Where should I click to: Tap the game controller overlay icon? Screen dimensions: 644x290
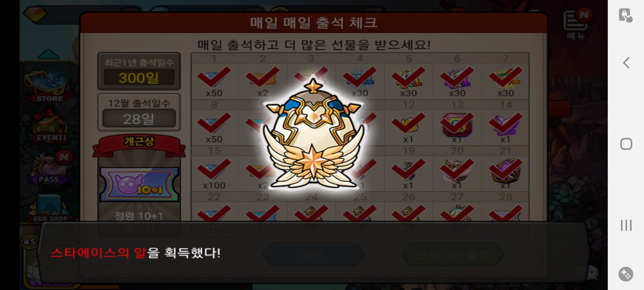(x=626, y=274)
